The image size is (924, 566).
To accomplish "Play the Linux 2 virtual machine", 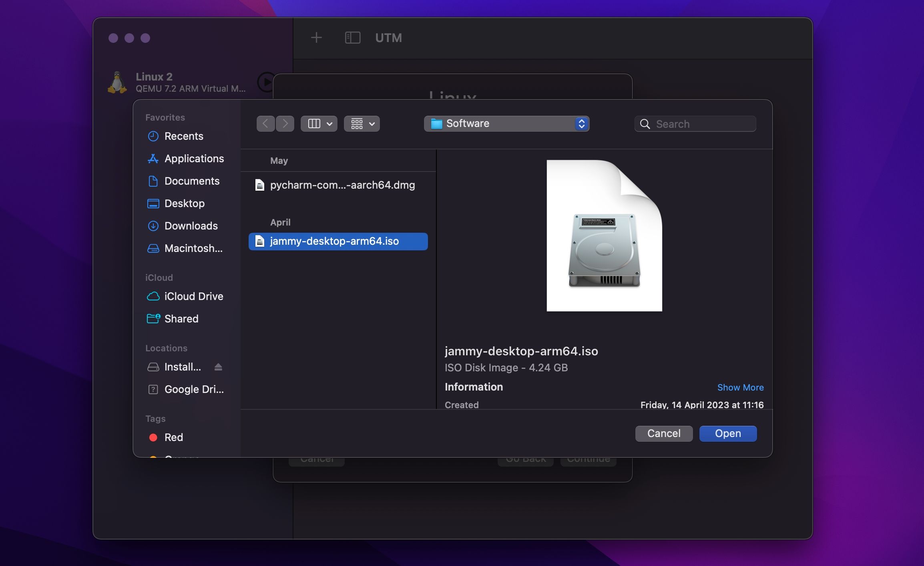I will pyautogui.click(x=265, y=82).
